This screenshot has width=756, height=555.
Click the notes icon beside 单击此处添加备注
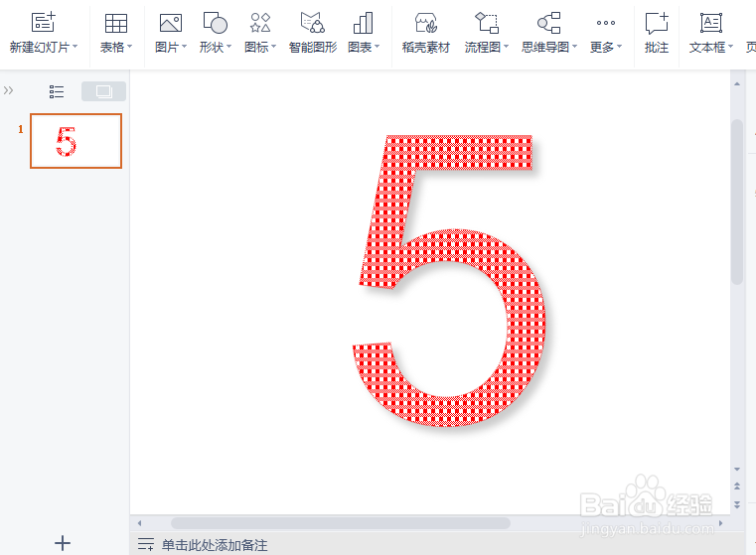pos(146,544)
